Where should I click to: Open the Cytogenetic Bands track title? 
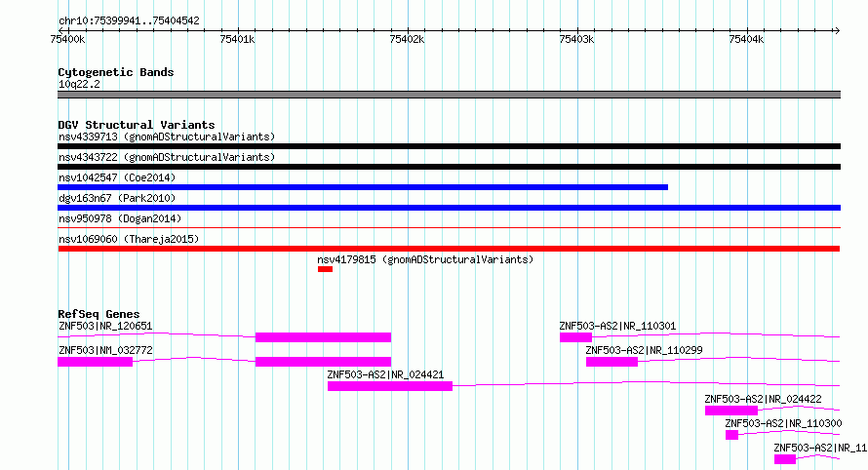[116, 72]
